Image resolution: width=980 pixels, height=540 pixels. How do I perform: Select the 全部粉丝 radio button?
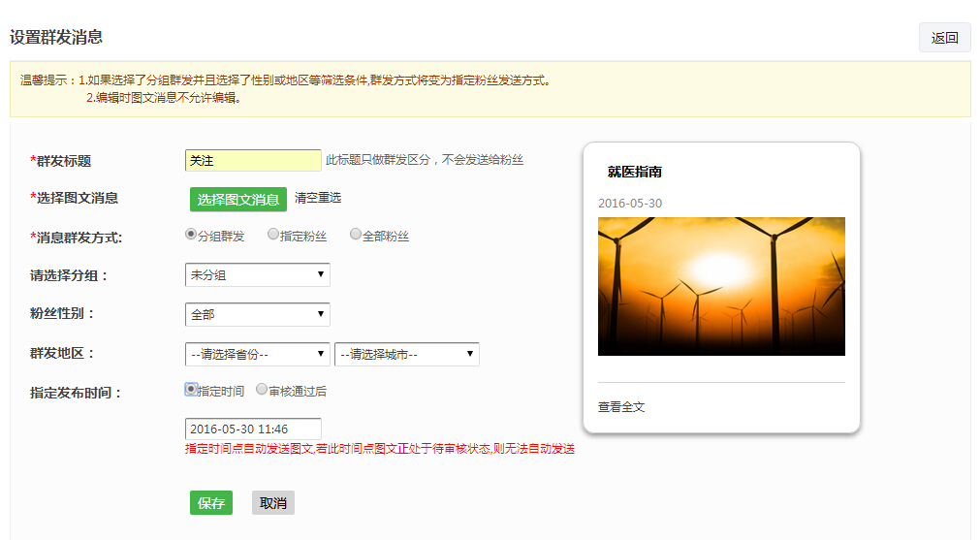[356, 235]
